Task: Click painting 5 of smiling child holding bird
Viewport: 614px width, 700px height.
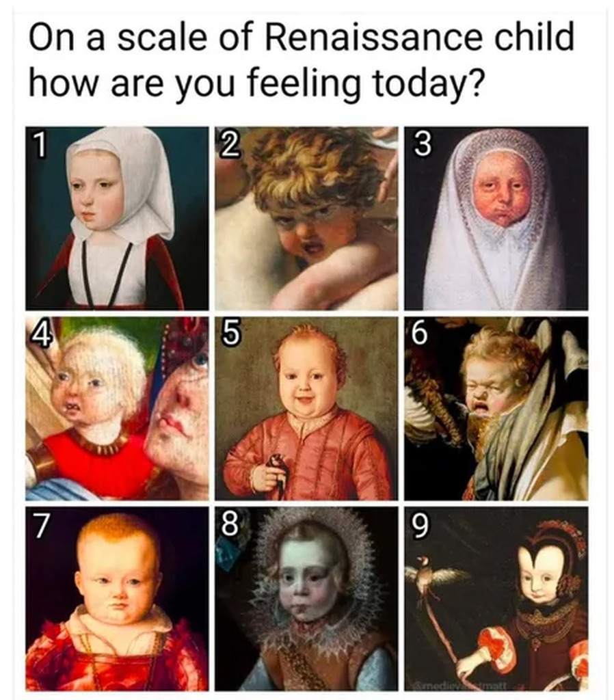Action: (306, 409)
